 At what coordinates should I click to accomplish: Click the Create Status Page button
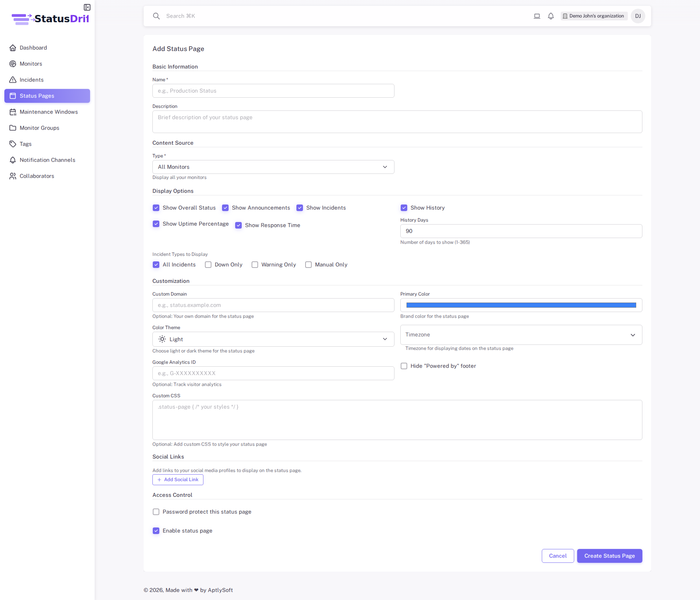610,556
